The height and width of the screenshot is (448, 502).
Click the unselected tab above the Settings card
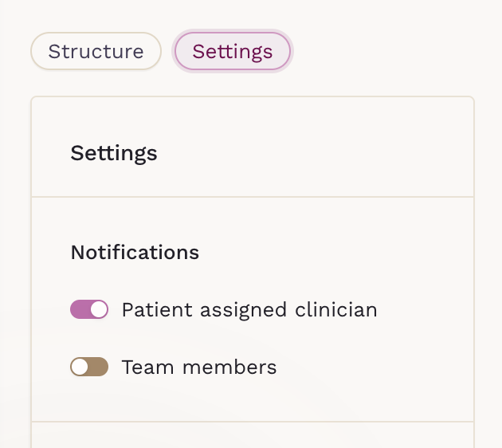(x=96, y=52)
